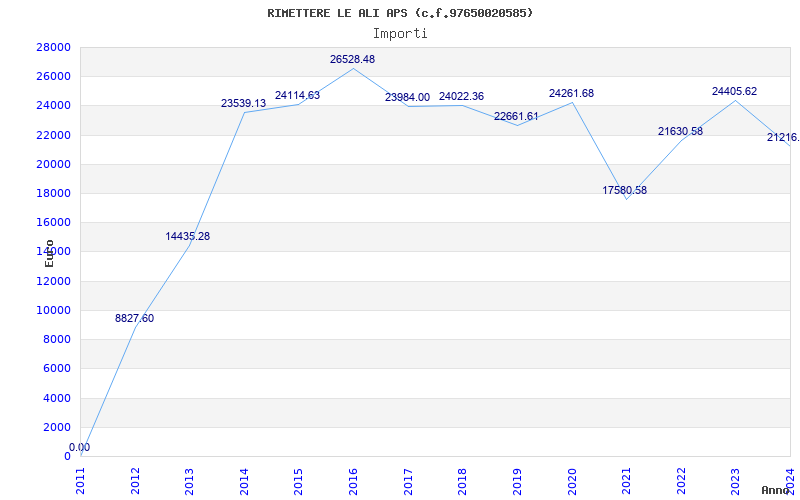The image size is (800, 500).
Task: Click the Euro y-axis title
Action: point(49,253)
